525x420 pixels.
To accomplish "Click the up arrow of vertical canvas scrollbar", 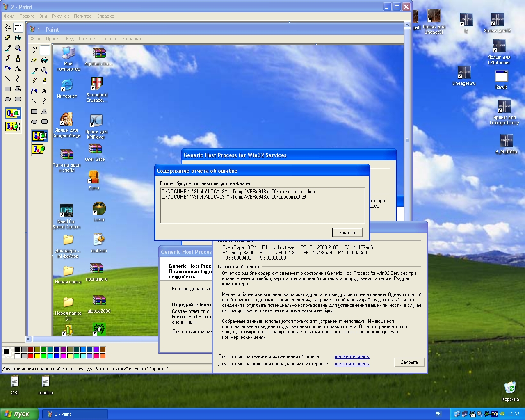I will point(407,25).
